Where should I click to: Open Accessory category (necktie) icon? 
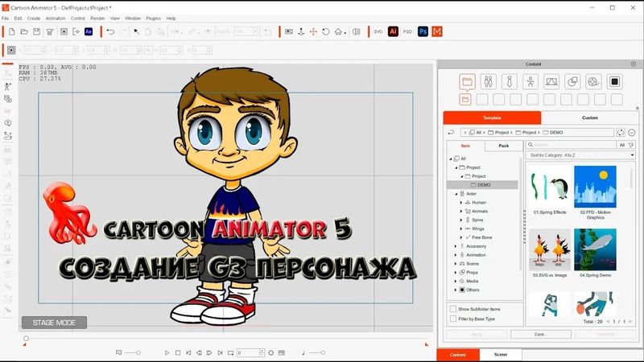pyautogui.click(x=510, y=82)
